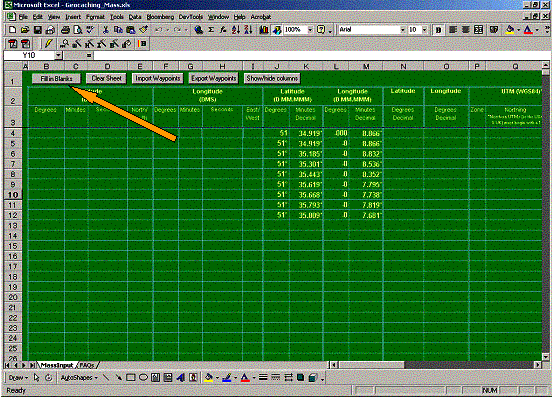This screenshot has width=552, height=399.
Task: Open a file with the Open folder icon
Action: pyautogui.click(x=25, y=30)
